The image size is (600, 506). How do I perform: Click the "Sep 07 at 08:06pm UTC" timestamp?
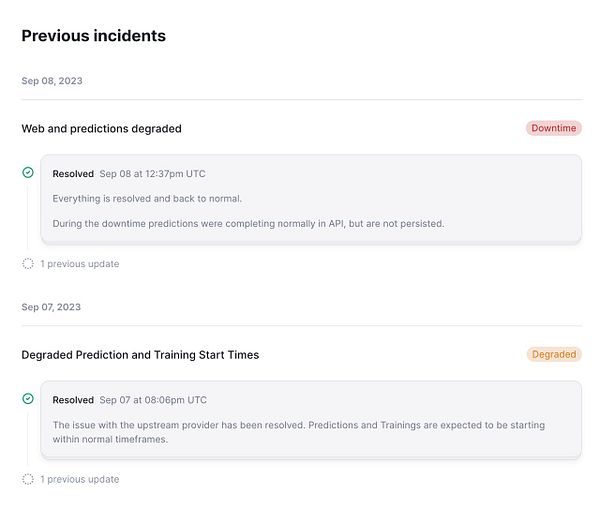tap(153, 400)
